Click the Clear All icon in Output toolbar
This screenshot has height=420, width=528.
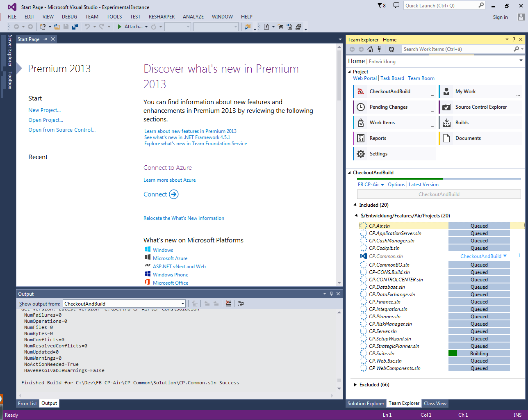[x=228, y=304]
